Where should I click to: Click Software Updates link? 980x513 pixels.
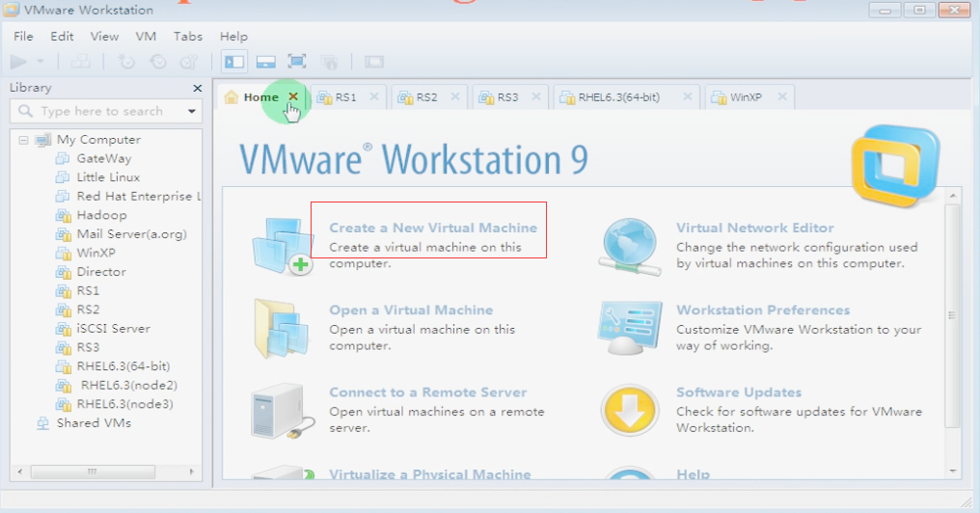pyautogui.click(x=739, y=392)
